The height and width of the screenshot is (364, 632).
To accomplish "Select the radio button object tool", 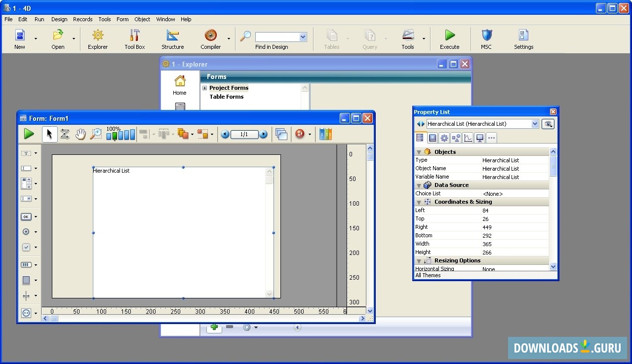I will tap(26, 232).
